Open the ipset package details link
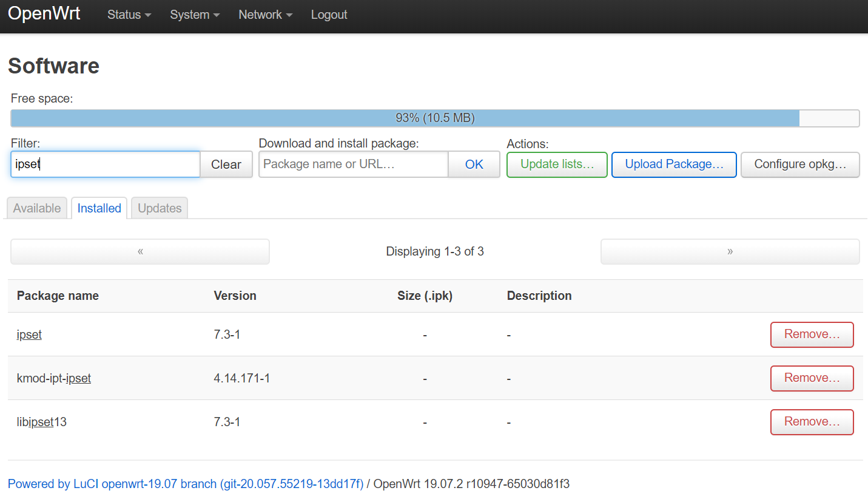Viewport: 868px width, 499px height. [29, 334]
